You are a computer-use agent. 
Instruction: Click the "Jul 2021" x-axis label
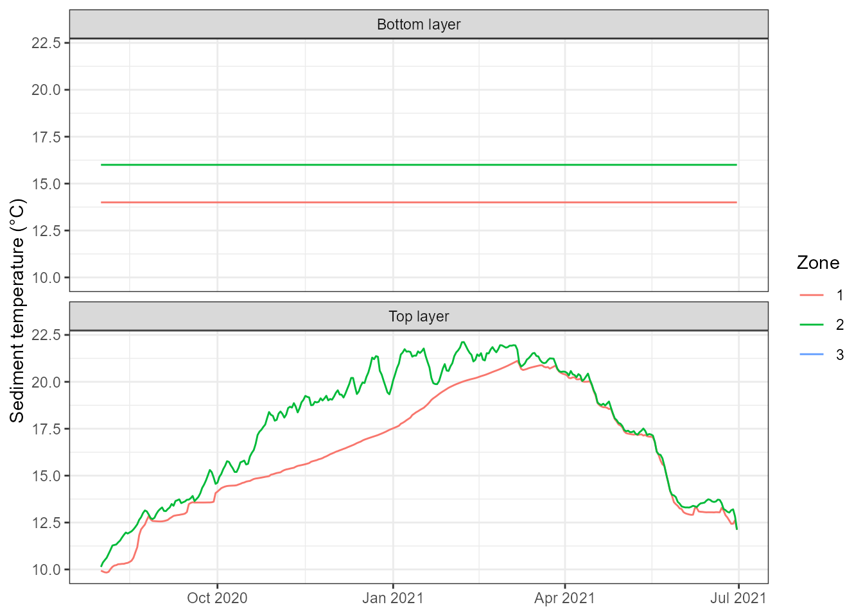(x=738, y=598)
